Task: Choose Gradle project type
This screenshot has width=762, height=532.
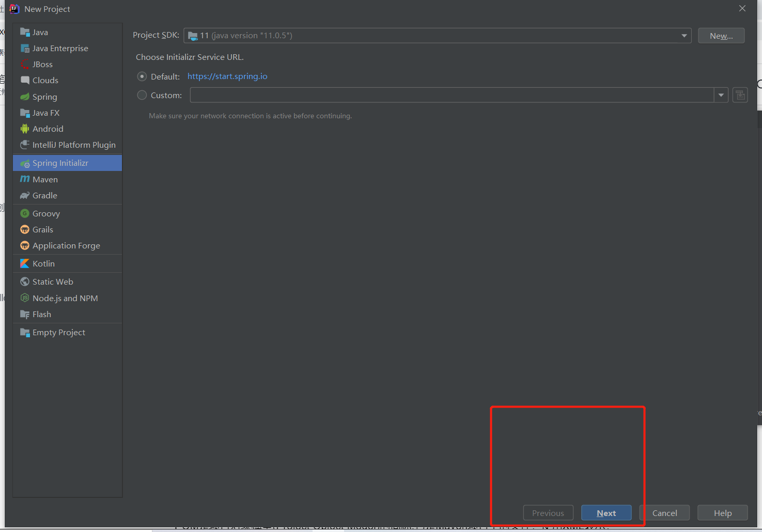Action: tap(67, 195)
